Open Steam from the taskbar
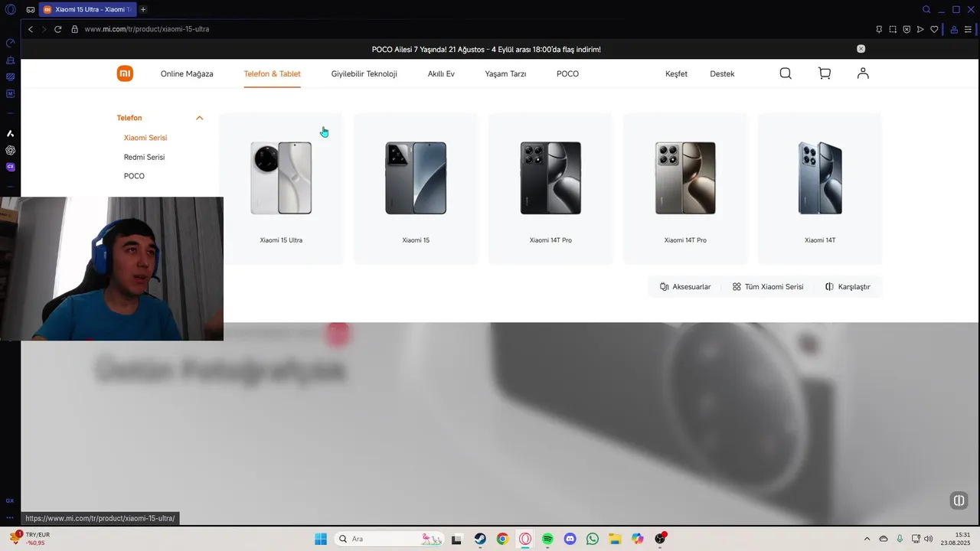The image size is (980, 551). [480, 539]
